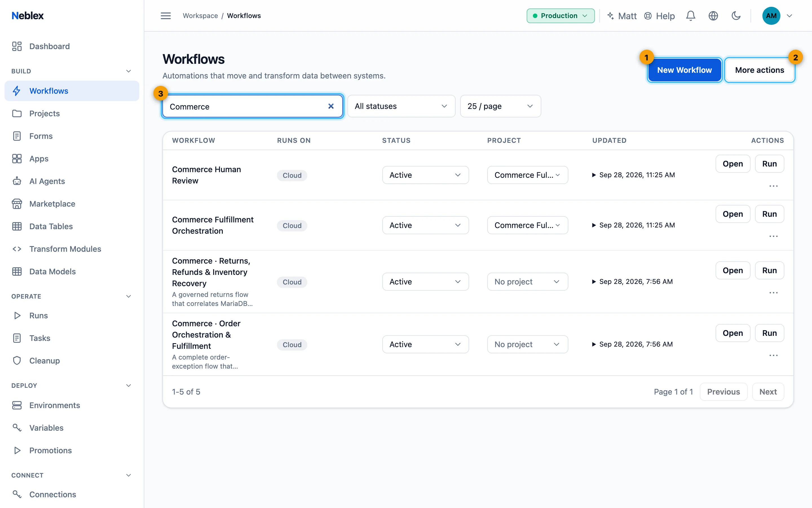Click the Cloud badge for Commerce Human Review
812x508 pixels.
pos(292,175)
